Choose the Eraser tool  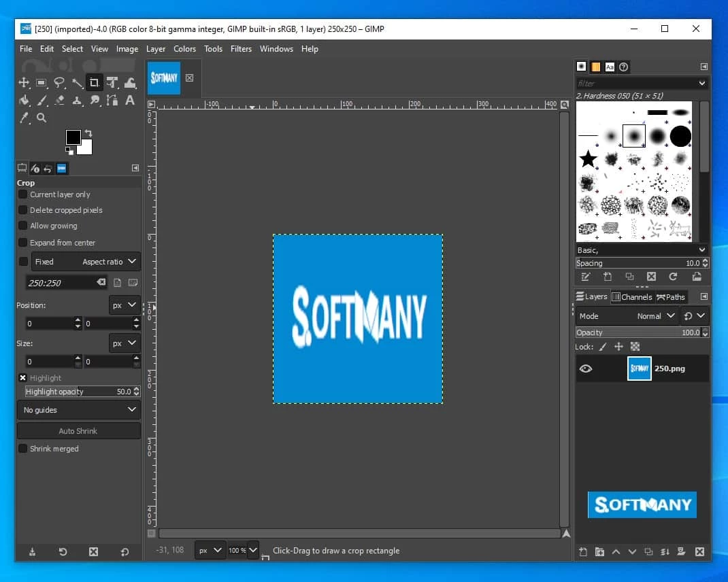(60, 101)
